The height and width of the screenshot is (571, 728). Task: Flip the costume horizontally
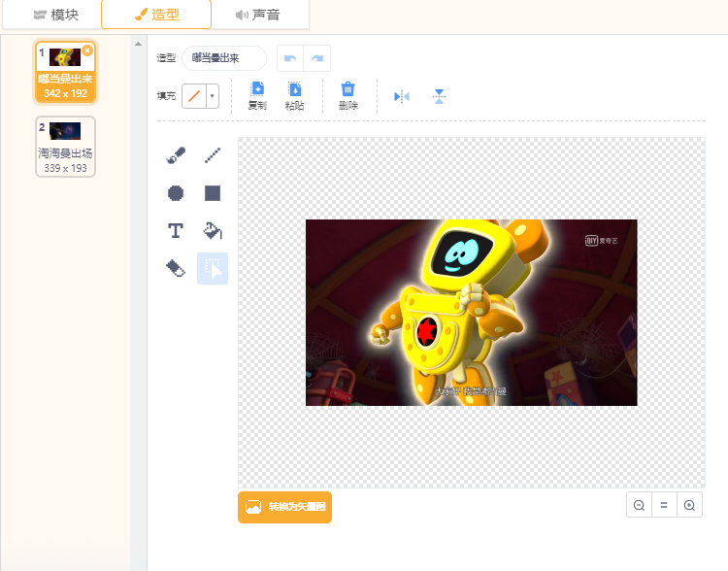402,97
